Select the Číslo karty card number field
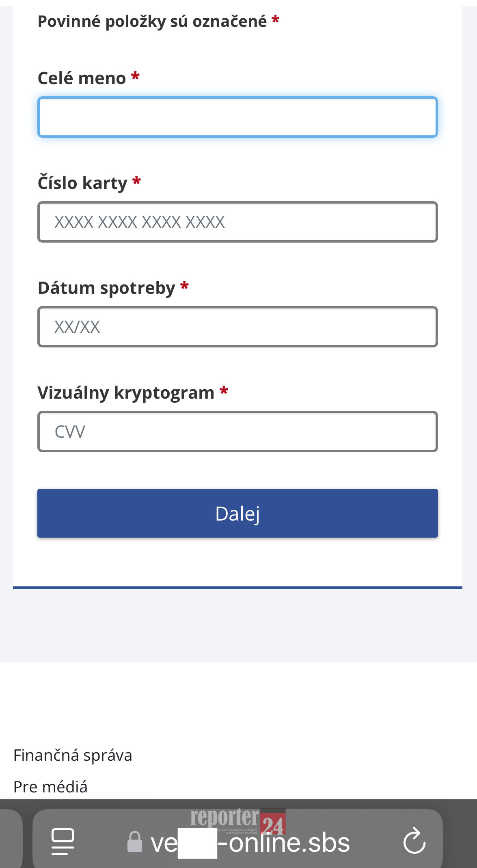477x868 pixels. (x=237, y=222)
